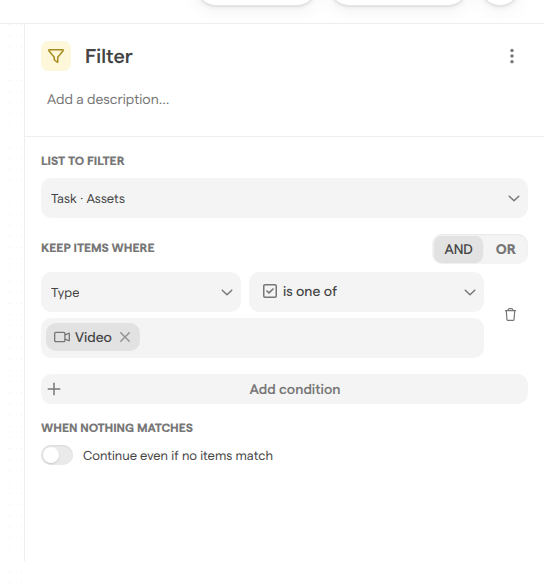Image resolution: width=544 pixels, height=584 pixels.
Task: Click the 'LIST TO FILTER' label
Action: (x=83, y=161)
